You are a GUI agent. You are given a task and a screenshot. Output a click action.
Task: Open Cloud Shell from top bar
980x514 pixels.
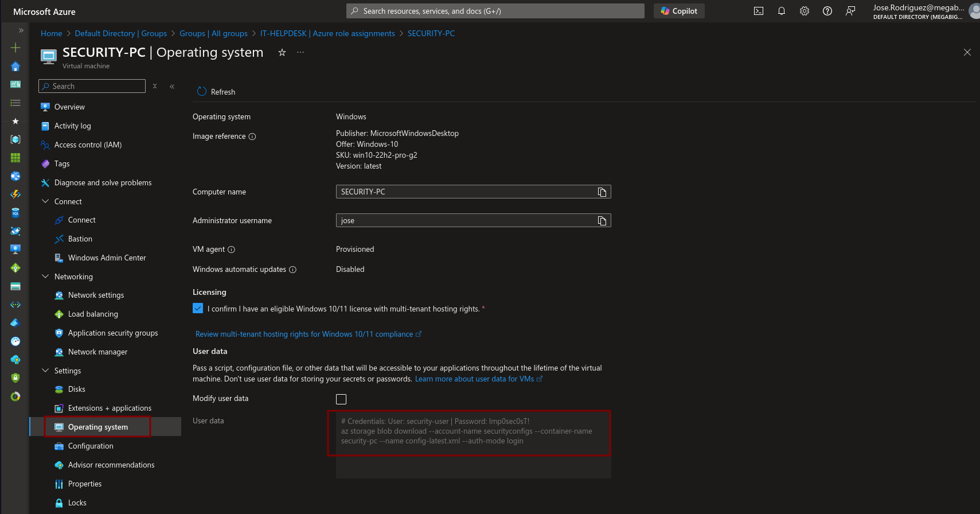tap(758, 11)
